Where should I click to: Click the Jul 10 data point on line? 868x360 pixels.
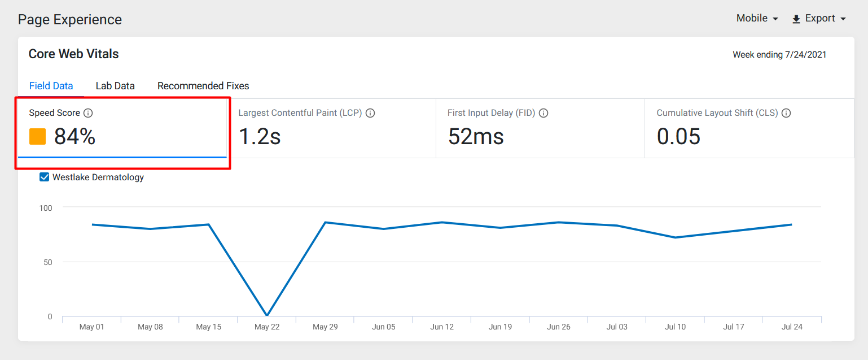pyautogui.click(x=675, y=237)
